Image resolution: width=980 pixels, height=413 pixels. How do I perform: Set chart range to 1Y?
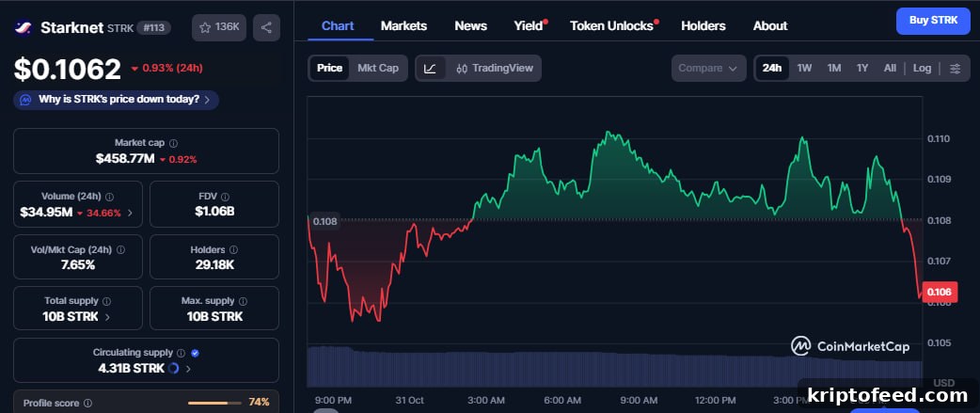click(x=862, y=68)
